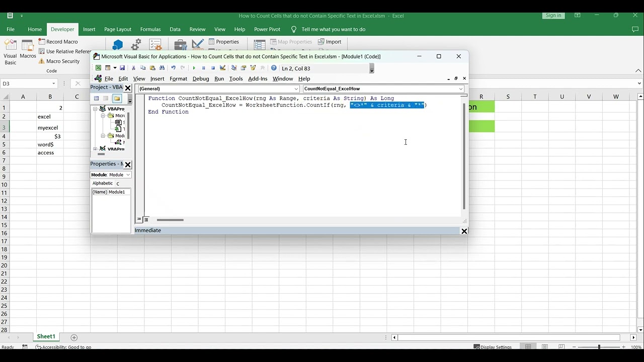Click Copy icon in VBA toolbar
Viewport: 644px width, 362px height.
143,68
